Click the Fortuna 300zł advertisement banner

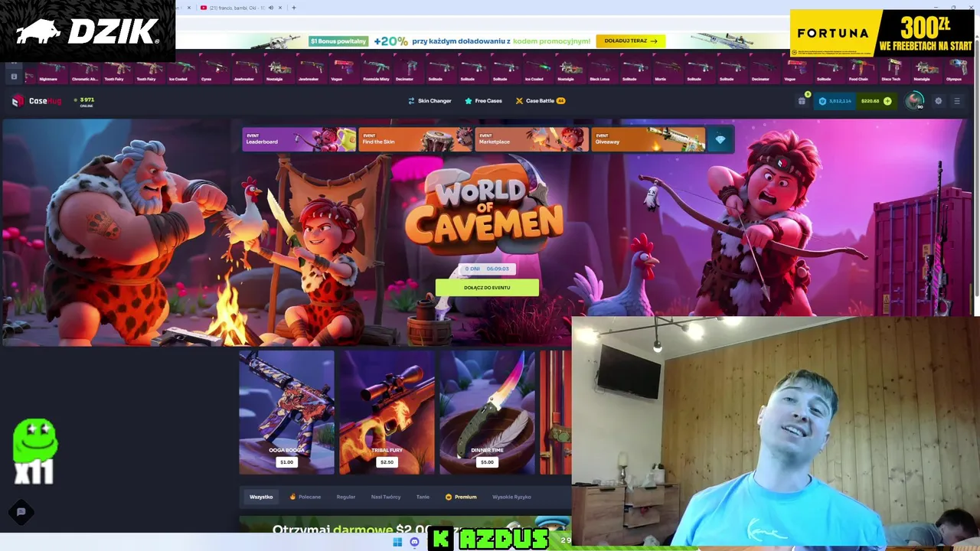pyautogui.click(x=881, y=32)
